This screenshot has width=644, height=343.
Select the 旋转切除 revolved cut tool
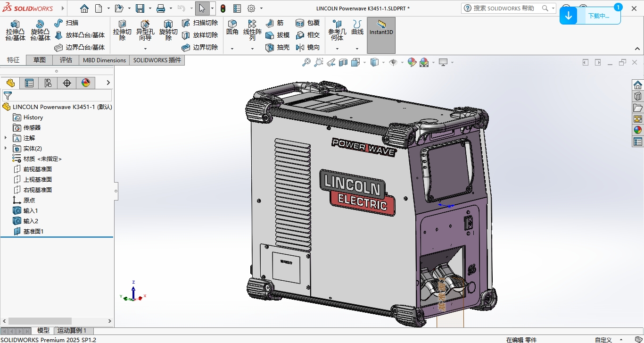168,31
